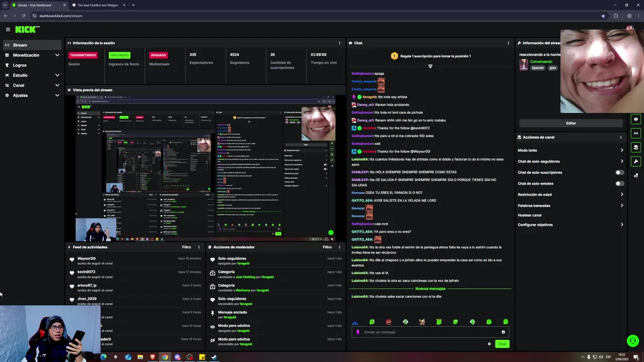This screenshot has width=644, height=362.
Task: Click the TRANSMITIENDO session status badge
Action: pos(83,55)
